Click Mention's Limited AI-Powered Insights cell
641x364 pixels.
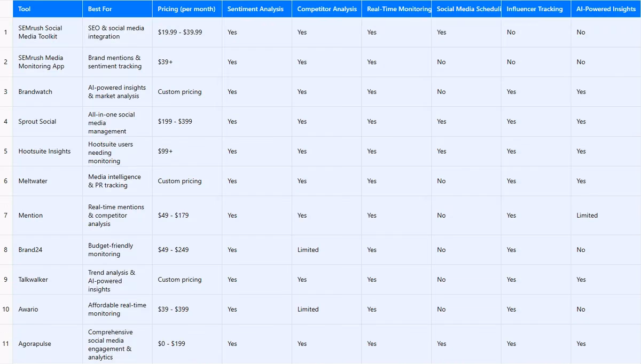[x=606, y=216]
